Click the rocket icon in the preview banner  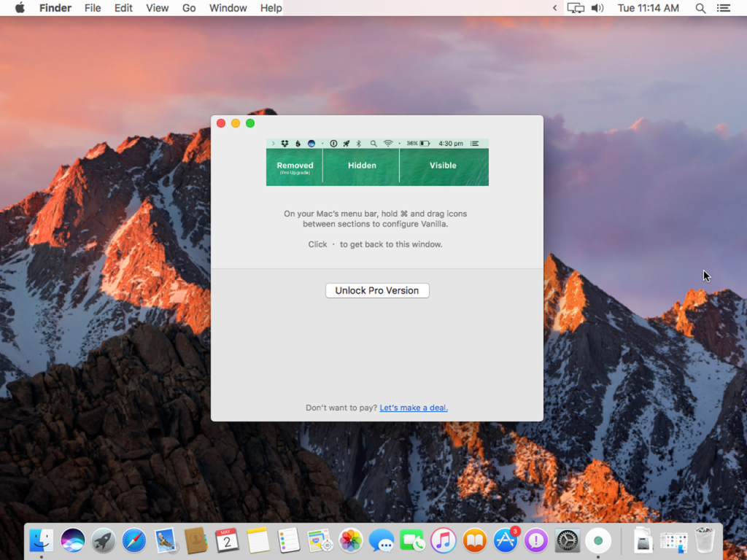point(347,144)
